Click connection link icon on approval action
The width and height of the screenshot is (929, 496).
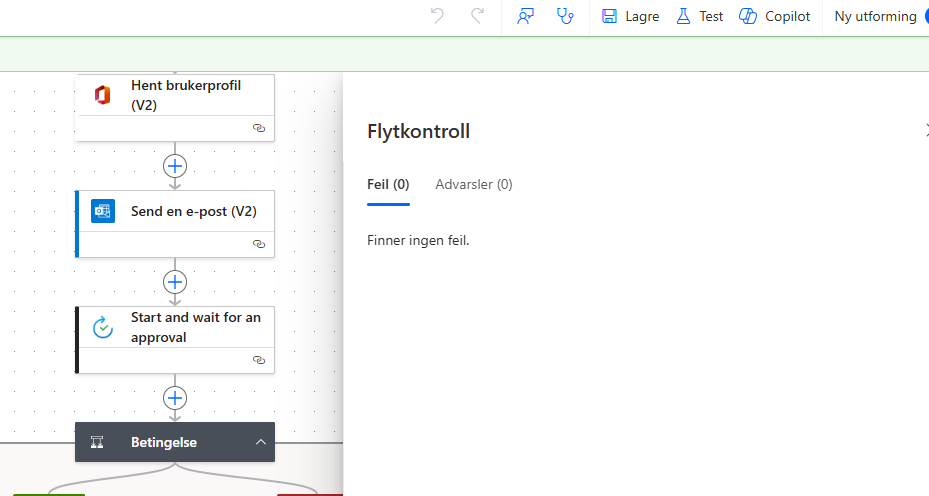(259, 359)
